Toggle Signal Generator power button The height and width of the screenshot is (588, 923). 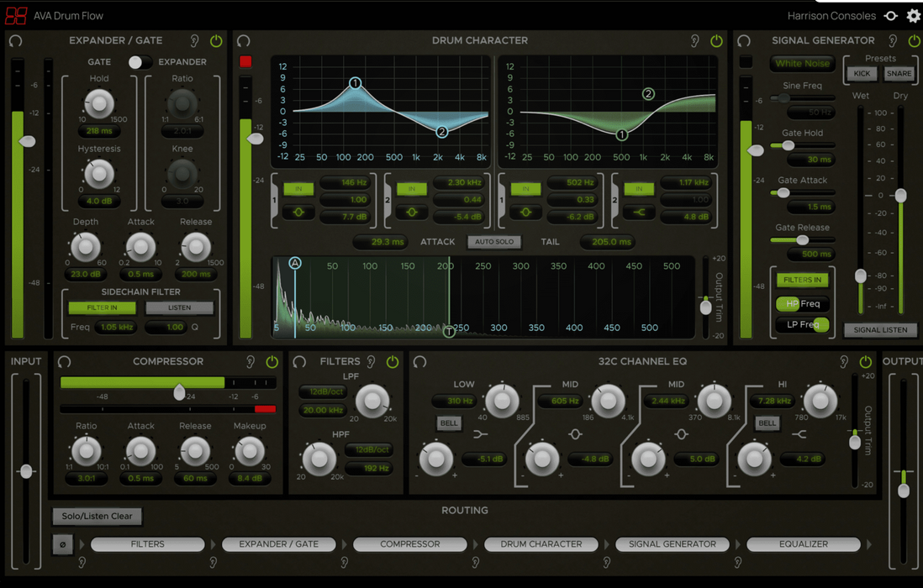(914, 40)
